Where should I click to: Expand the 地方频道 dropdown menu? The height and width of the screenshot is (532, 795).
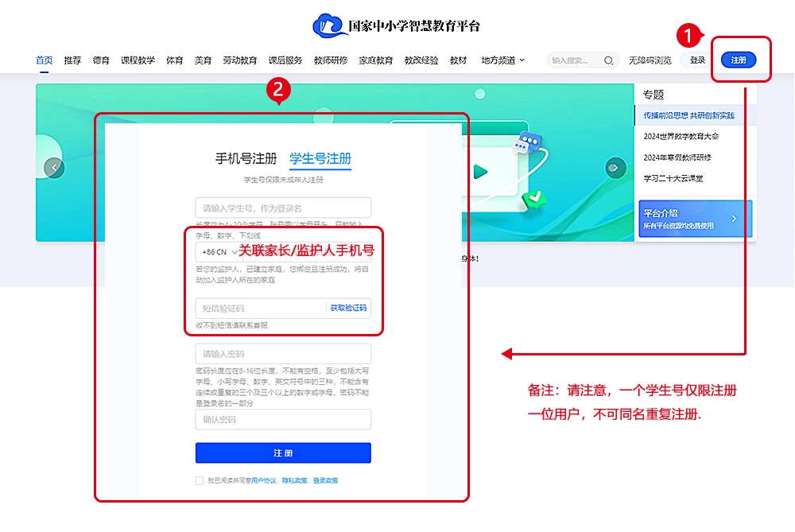499,60
